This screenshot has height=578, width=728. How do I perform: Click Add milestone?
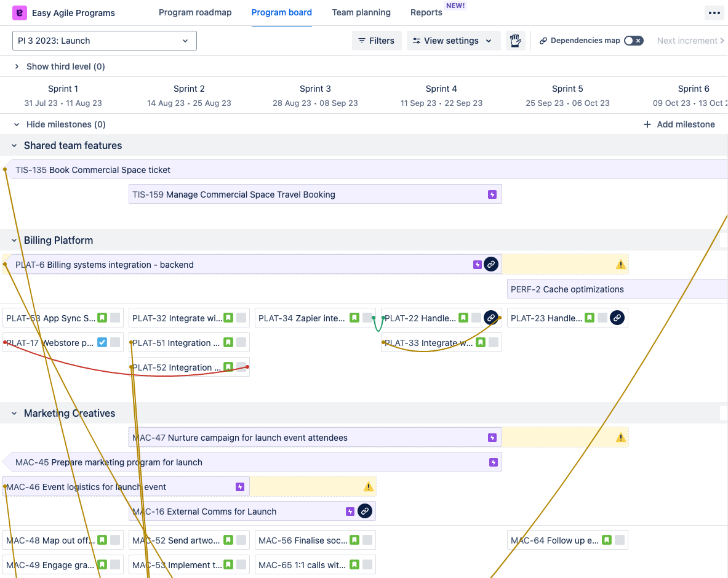tap(679, 124)
